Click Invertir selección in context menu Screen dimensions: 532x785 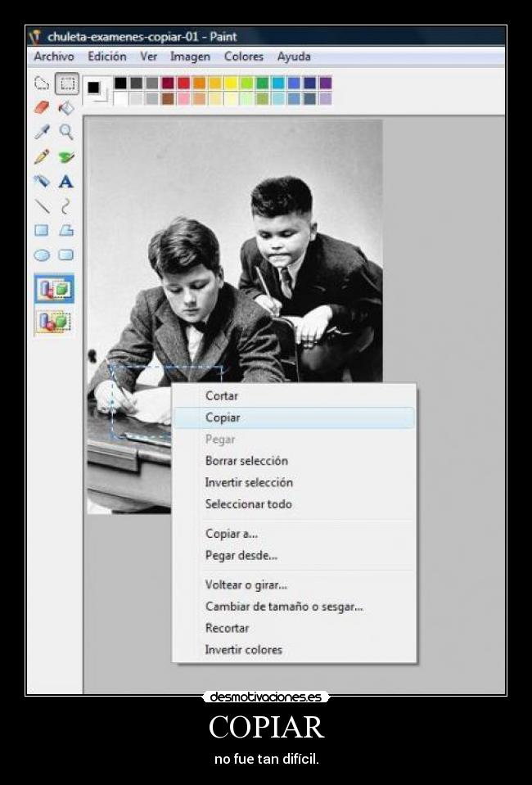pyautogui.click(x=295, y=482)
